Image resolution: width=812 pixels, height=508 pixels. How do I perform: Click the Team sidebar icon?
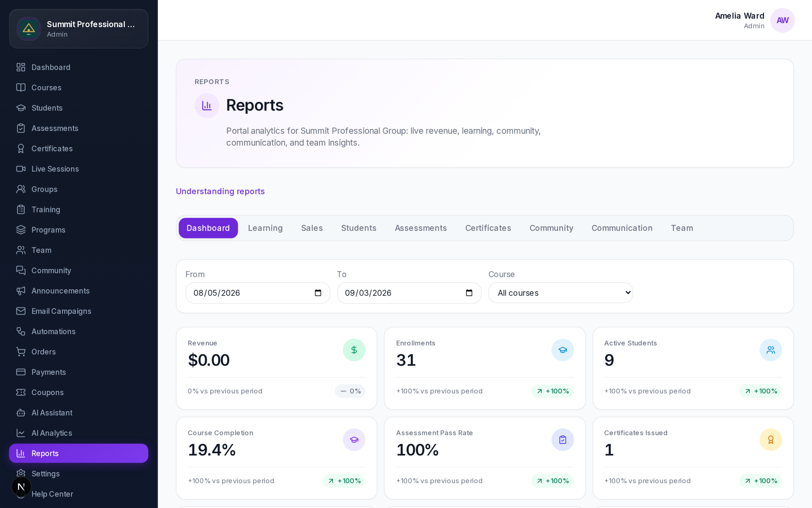pos(21,250)
